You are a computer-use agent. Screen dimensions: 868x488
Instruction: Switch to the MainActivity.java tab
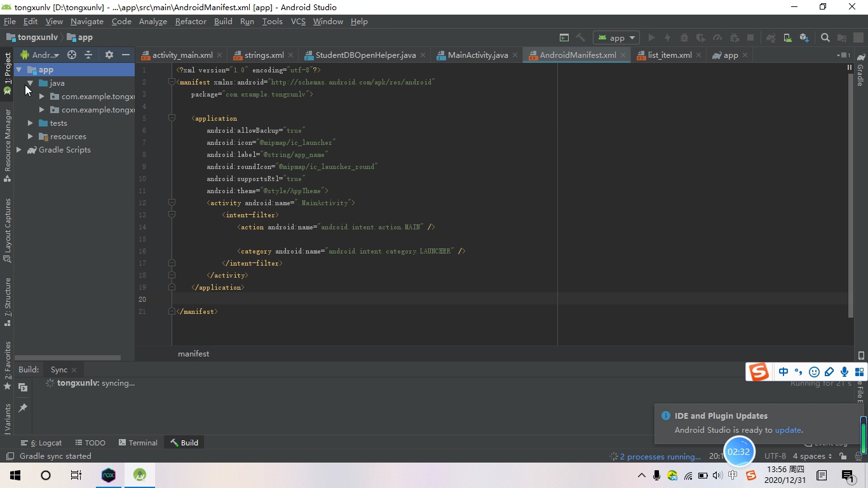pos(477,55)
